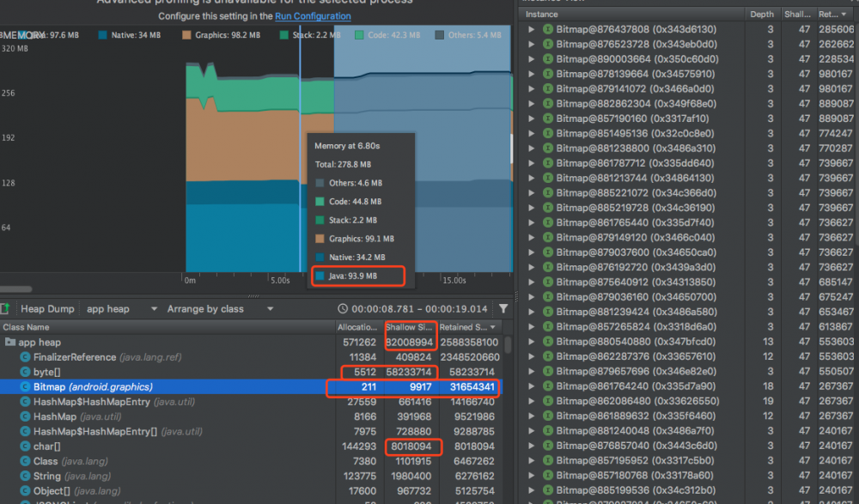Click the green instance icon of Bitmap@876437808
The width and height of the screenshot is (859, 504).
(x=547, y=28)
